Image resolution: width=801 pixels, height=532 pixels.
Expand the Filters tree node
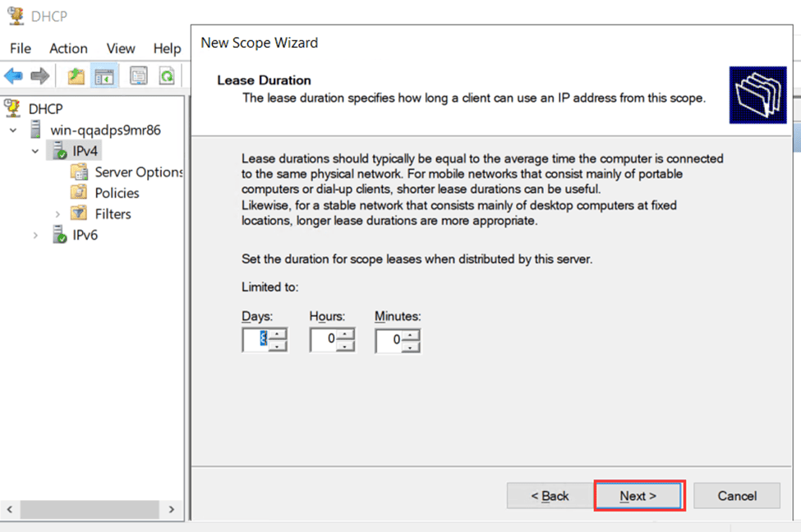(x=58, y=213)
